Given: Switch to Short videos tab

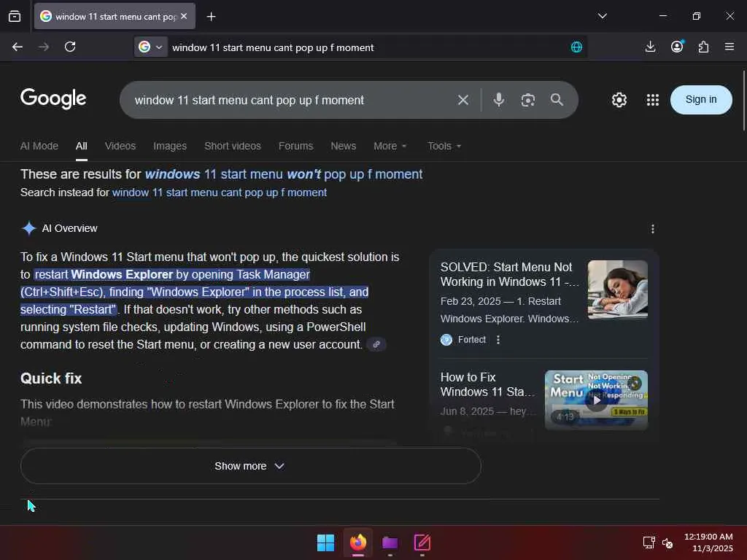Looking at the screenshot, I should [233, 146].
